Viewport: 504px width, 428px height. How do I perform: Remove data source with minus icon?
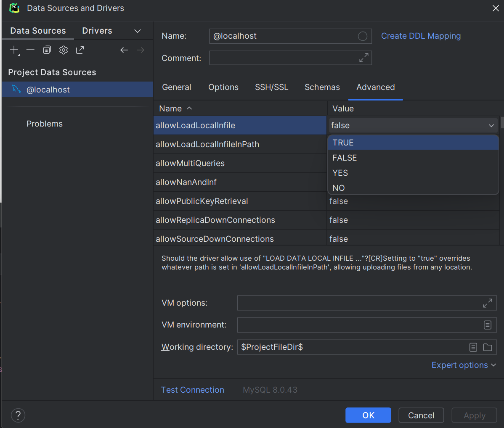31,50
